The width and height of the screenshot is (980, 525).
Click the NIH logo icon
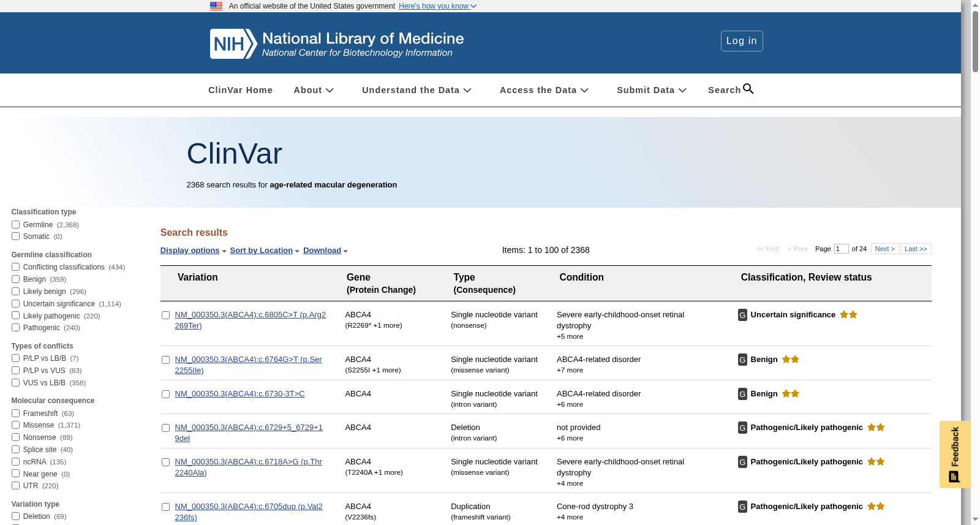pyautogui.click(x=233, y=43)
